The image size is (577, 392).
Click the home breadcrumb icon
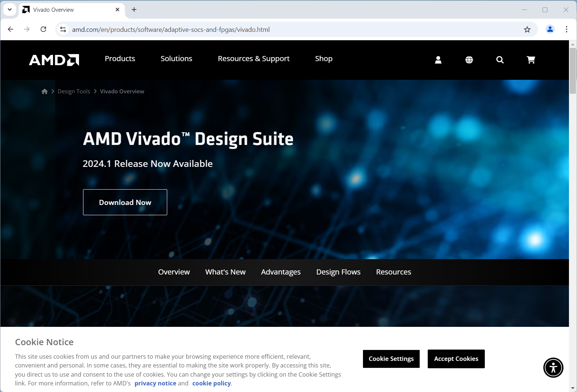point(45,92)
